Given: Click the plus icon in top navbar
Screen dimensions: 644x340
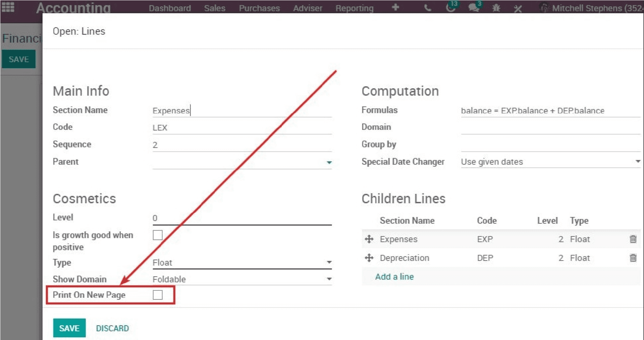Looking at the screenshot, I should coord(395,7).
